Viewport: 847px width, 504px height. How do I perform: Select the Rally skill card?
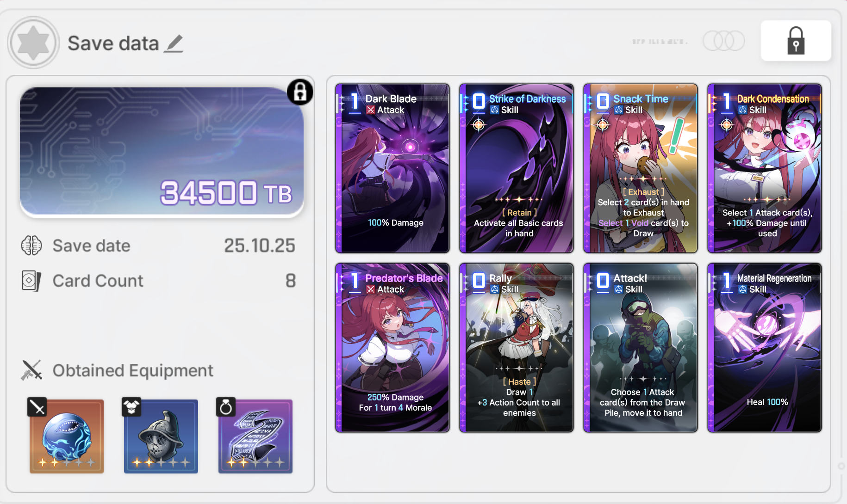click(x=517, y=348)
